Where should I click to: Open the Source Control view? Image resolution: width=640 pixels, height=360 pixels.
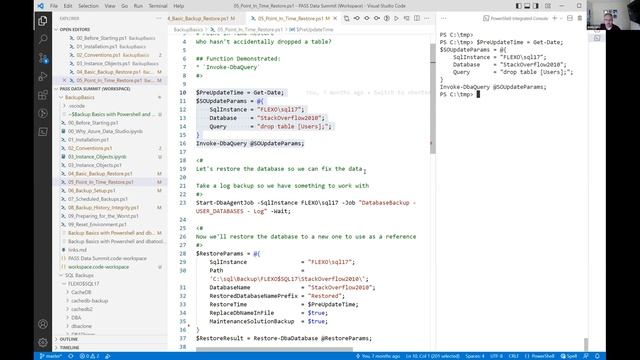[43, 58]
